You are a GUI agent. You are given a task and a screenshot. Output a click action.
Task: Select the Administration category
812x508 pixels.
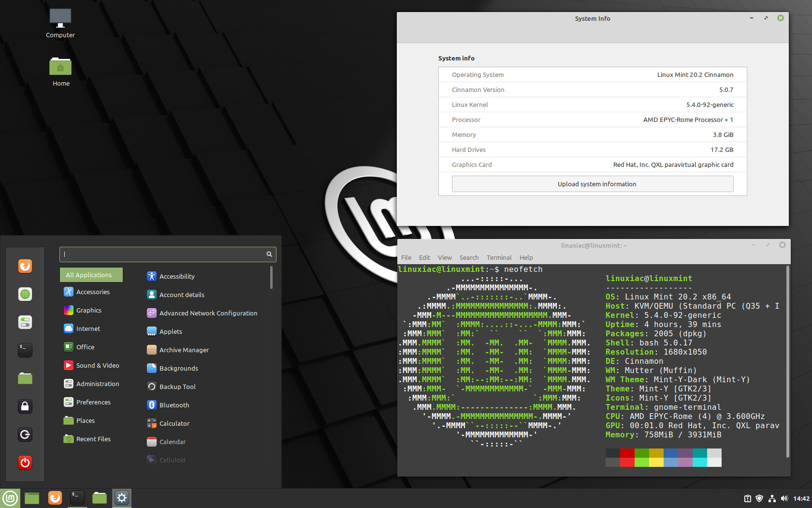pyautogui.click(x=91, y=384)
